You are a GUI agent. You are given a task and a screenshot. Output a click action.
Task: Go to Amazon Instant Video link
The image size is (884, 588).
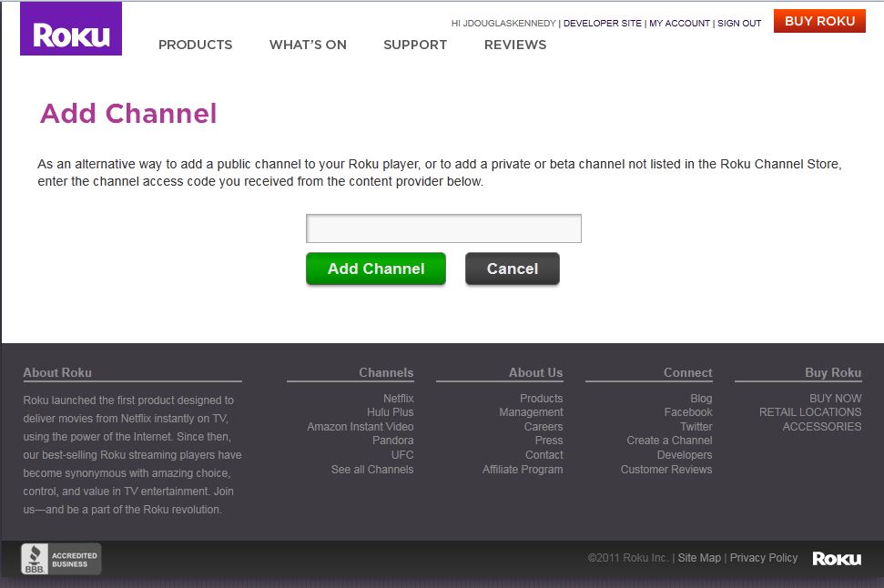361,427
